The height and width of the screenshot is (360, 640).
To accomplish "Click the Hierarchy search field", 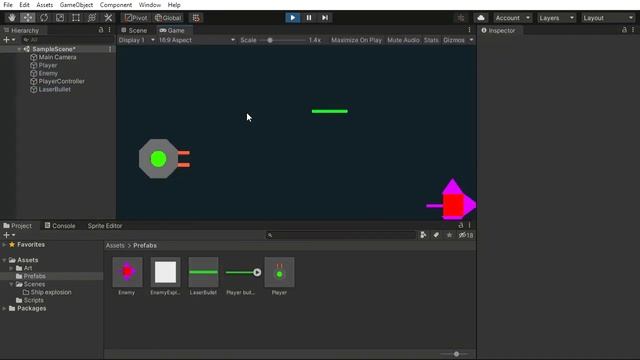I will (x=67, y=40).
